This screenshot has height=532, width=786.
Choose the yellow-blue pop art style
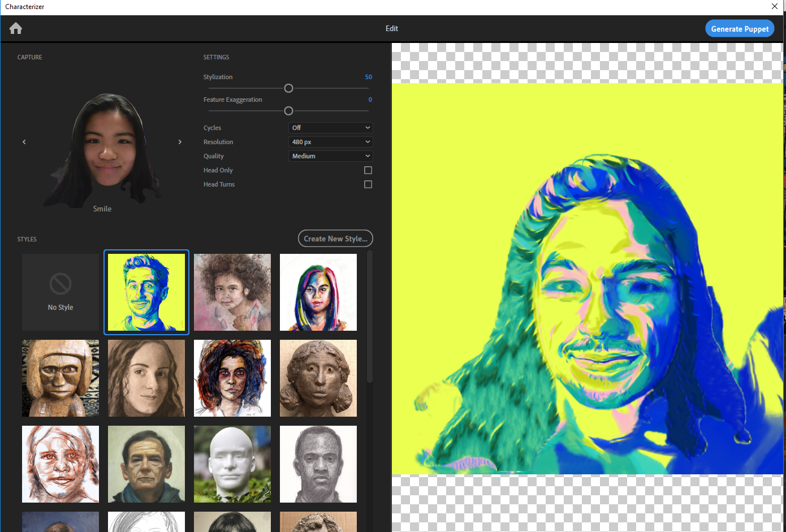(146, 292)
